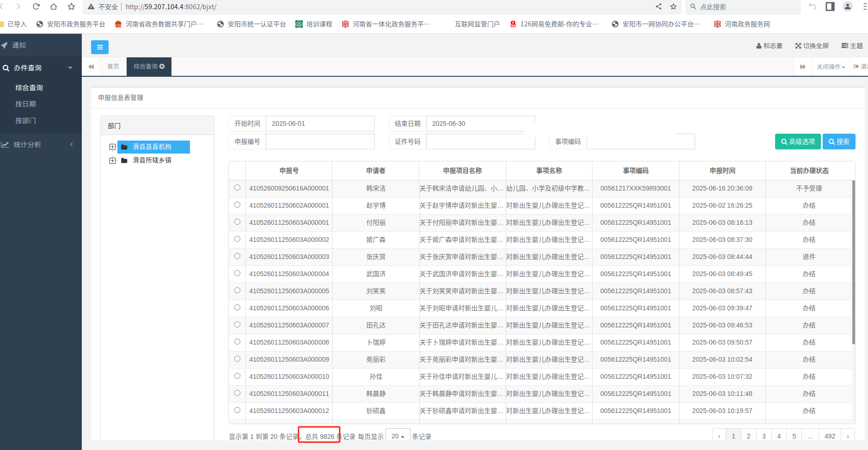Open the page-size dropdown showing 20
868x450 pixels.
tap(397, 436)
